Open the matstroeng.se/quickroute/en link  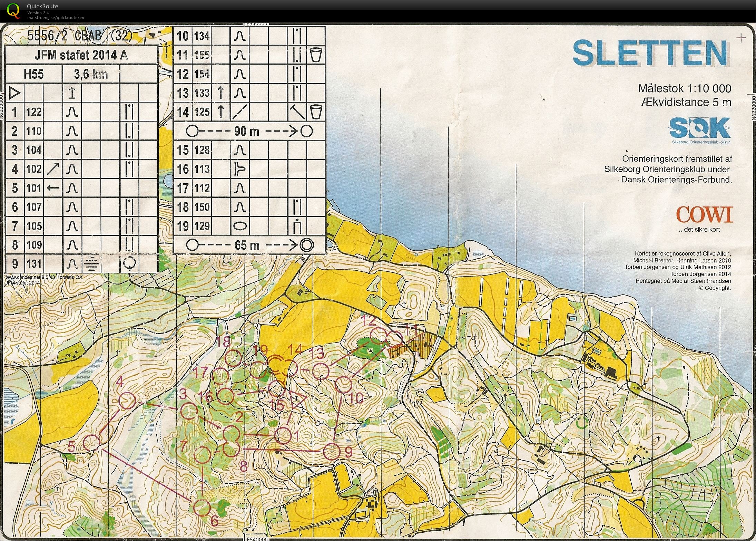click(56, 18)
